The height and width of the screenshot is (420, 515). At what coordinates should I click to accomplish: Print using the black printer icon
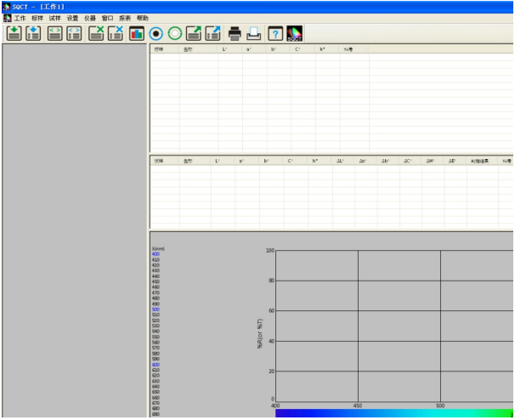(235, 33)
